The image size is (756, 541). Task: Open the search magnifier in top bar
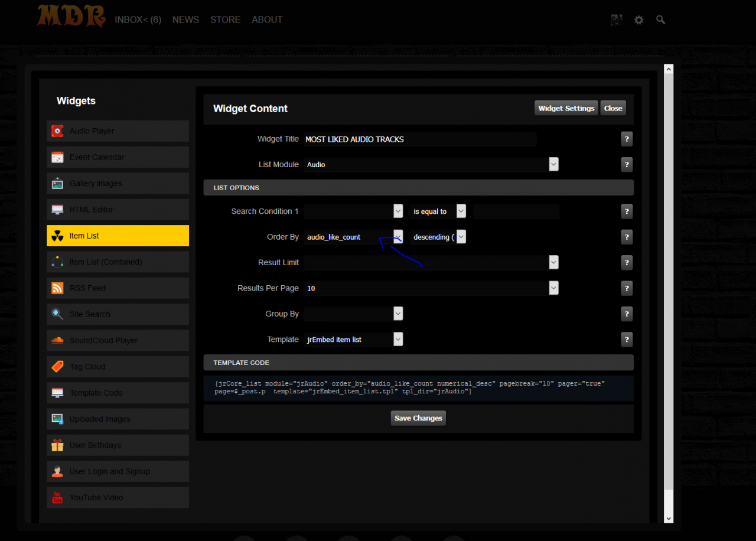pyautogui.click(x=660, y=19)
